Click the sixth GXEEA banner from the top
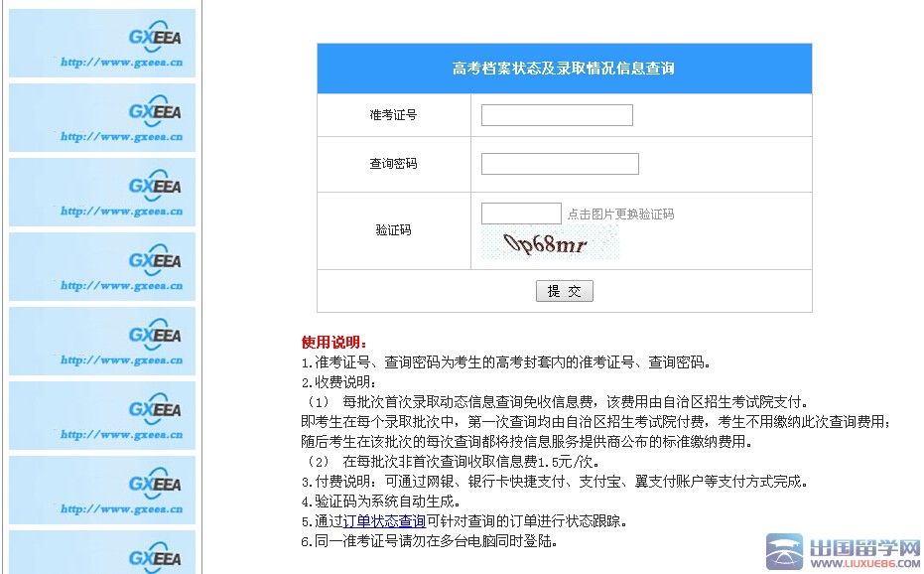This screenshot has width=924, height=574. click(x=102, y=415)
